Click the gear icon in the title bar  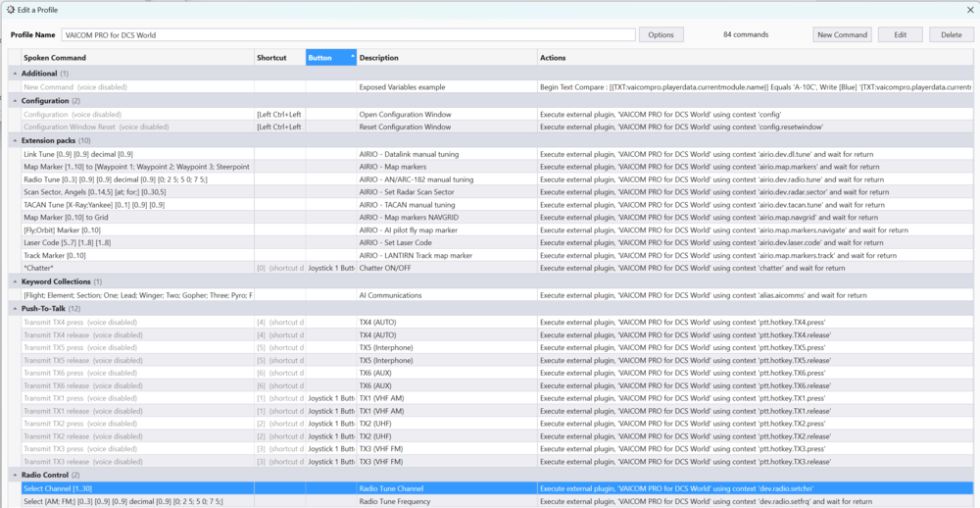[11, 10]
